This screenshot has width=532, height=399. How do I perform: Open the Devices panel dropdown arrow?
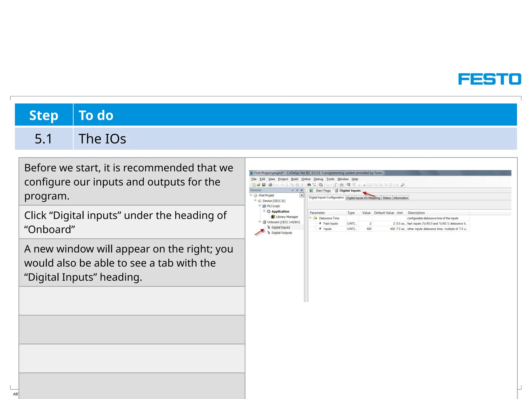pos(292,190)
